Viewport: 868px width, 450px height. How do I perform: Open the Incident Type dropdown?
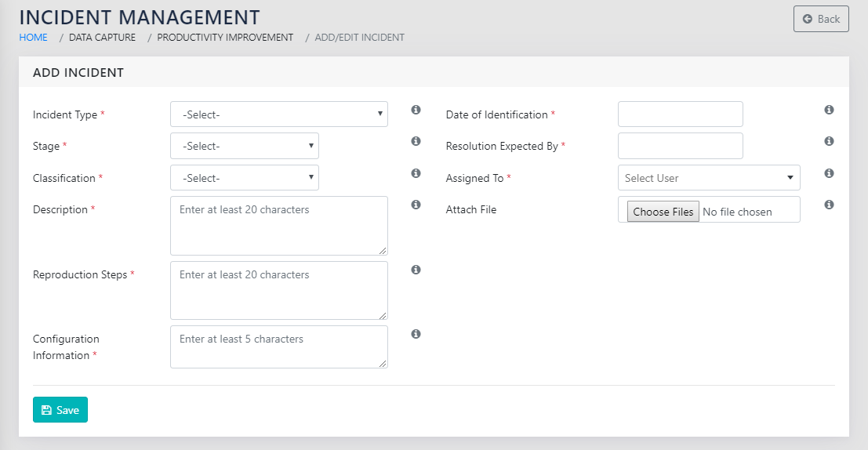click(x=278, y=114)
